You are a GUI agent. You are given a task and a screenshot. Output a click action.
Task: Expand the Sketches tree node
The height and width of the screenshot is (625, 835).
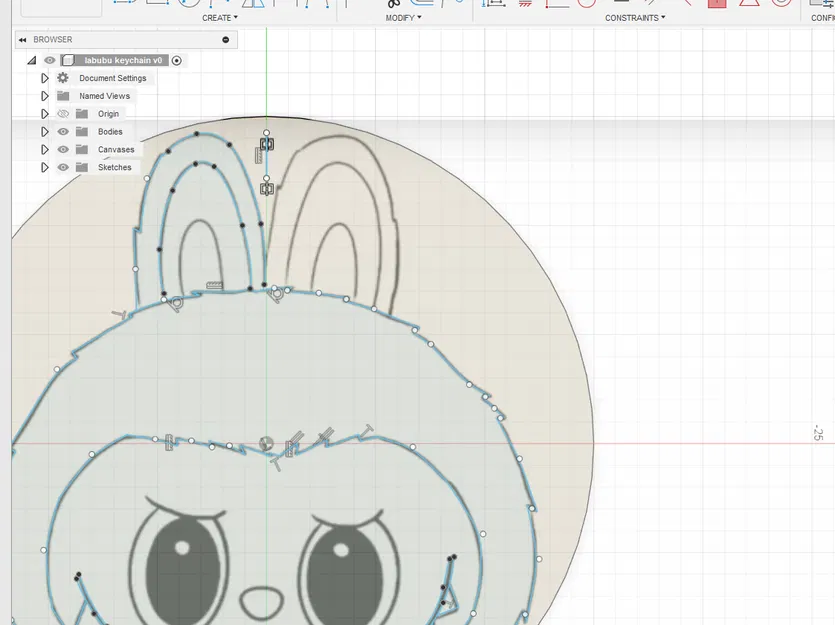coord(45,168)
